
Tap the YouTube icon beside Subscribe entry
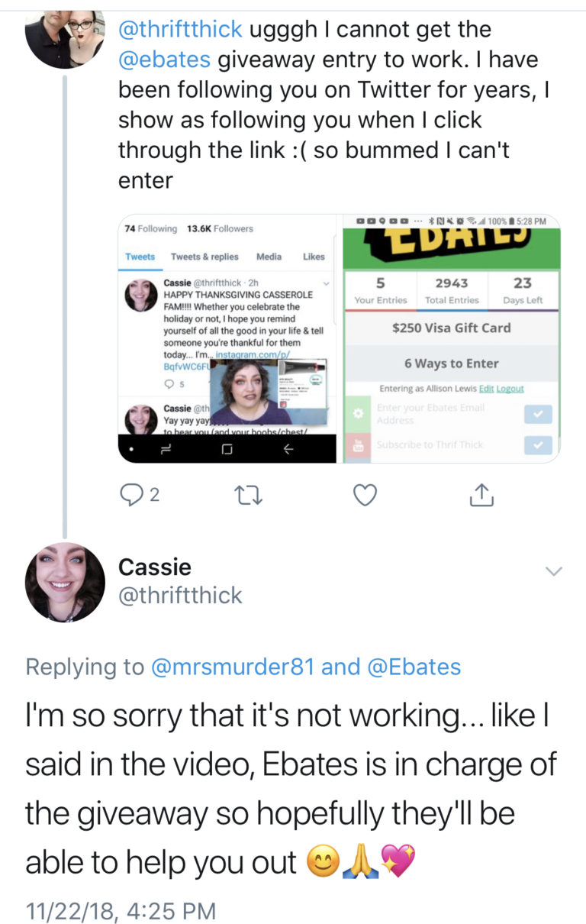coord(356,444)
